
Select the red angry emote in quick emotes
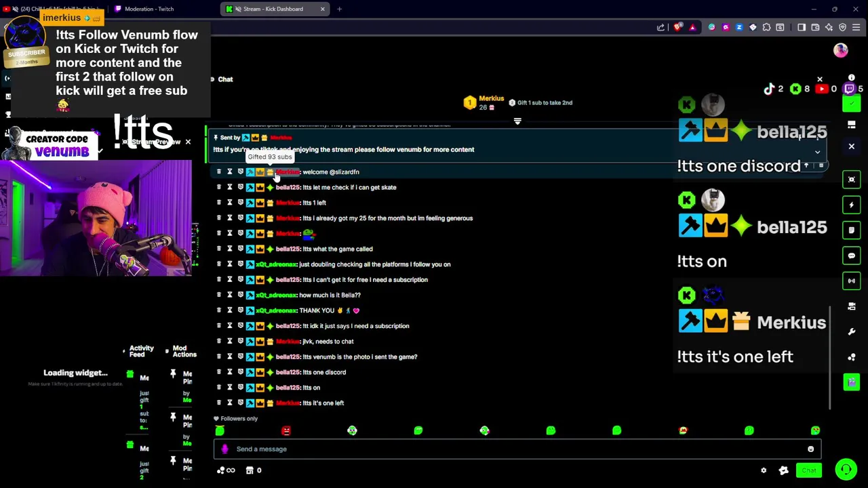click(x=286, y=430)
